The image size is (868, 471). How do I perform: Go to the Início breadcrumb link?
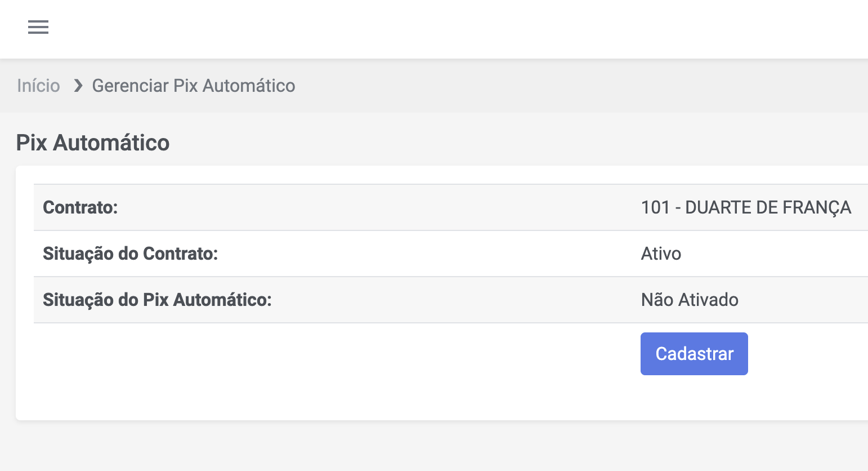[38, 86]
